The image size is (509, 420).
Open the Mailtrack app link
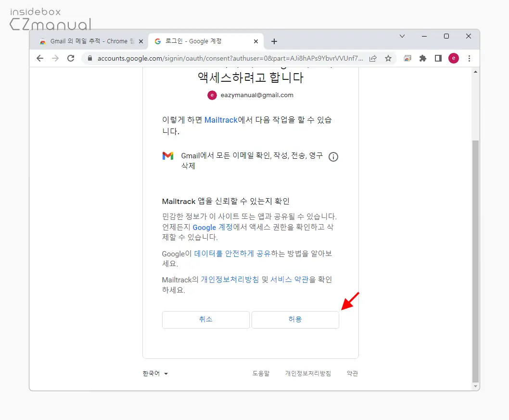(221, 120)
